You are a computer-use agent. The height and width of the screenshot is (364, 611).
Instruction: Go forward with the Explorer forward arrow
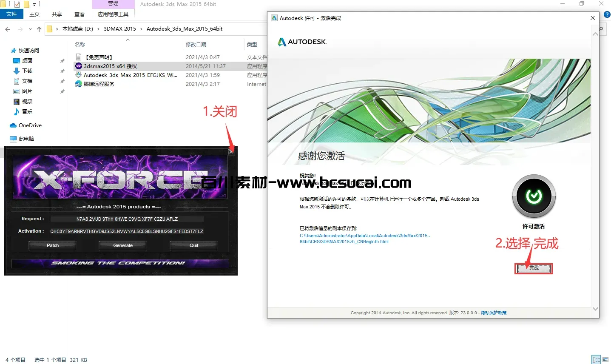click(20, 29)
